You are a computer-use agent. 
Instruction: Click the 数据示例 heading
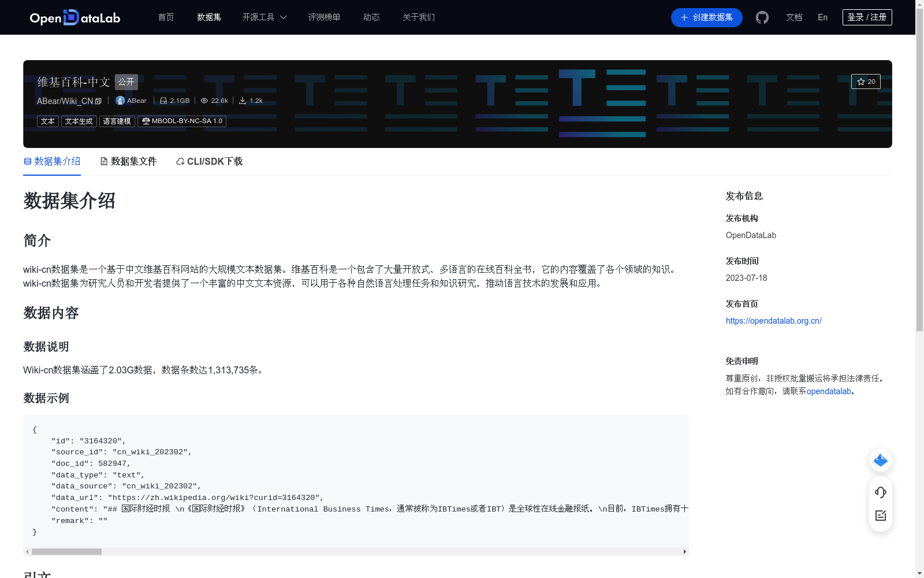tap(46, 398)
